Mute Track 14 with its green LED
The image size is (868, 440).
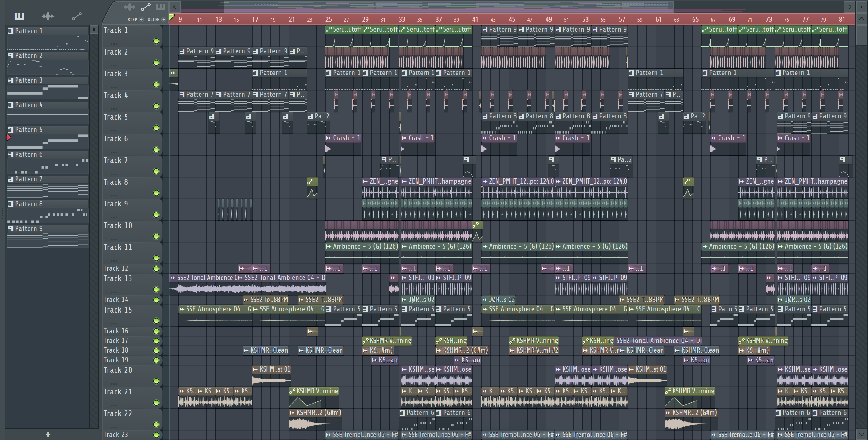tap(156, 300)
